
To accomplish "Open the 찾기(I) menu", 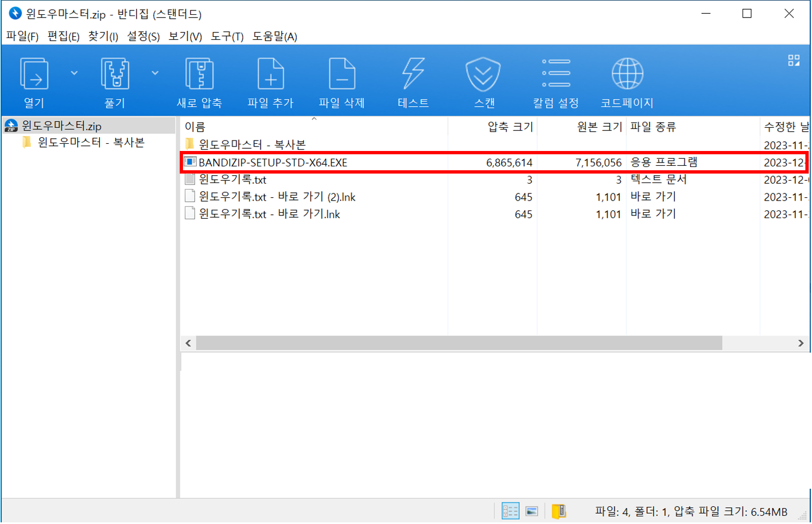I will tap(103, 36).
